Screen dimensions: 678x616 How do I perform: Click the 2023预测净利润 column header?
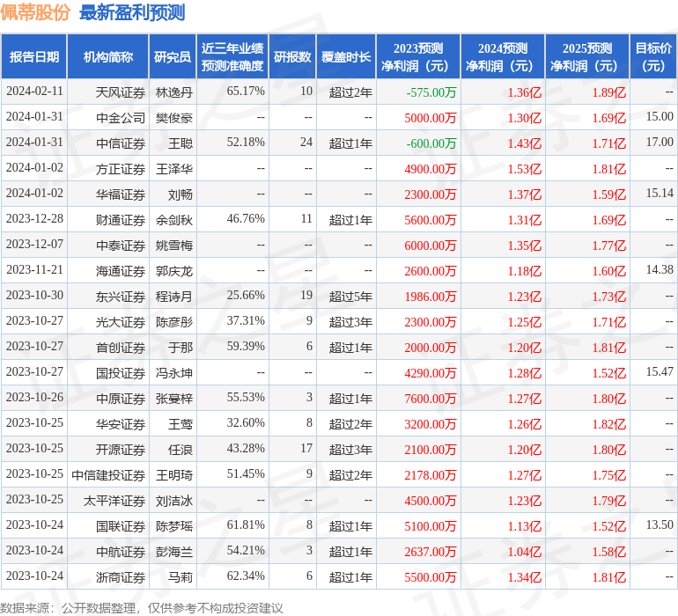pos(418,57)
